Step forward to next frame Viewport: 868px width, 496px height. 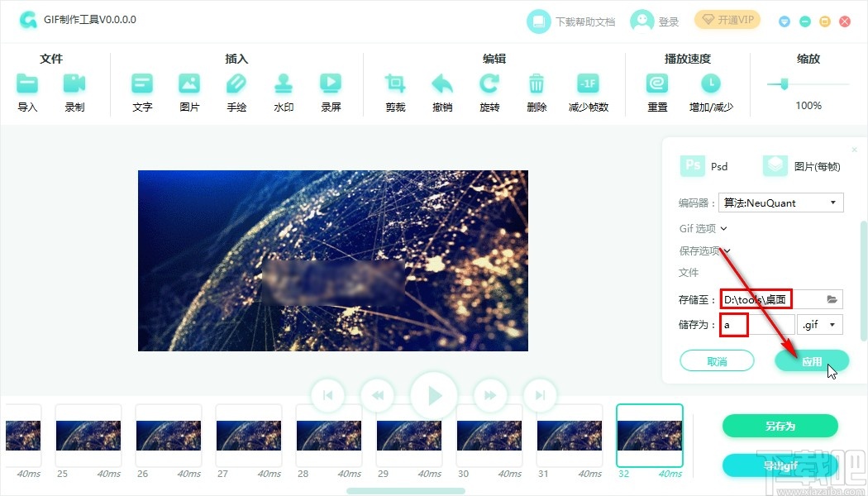(x=490, y=395)
